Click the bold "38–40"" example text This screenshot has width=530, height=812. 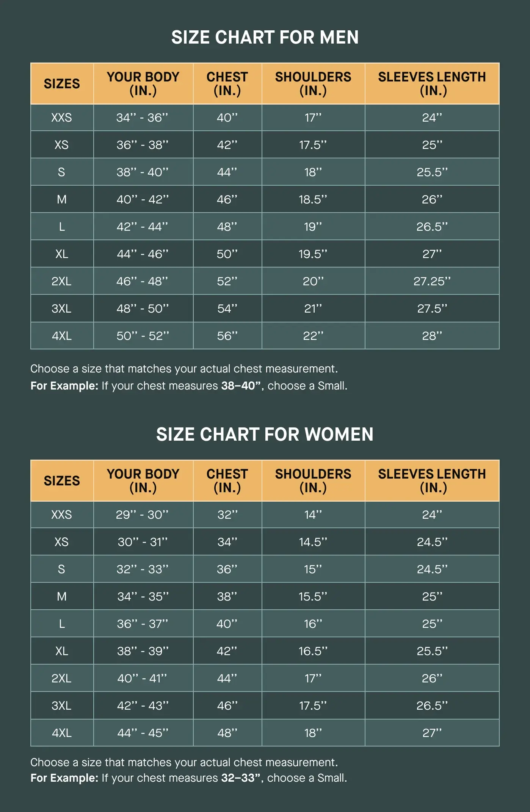tap(241, 386)
